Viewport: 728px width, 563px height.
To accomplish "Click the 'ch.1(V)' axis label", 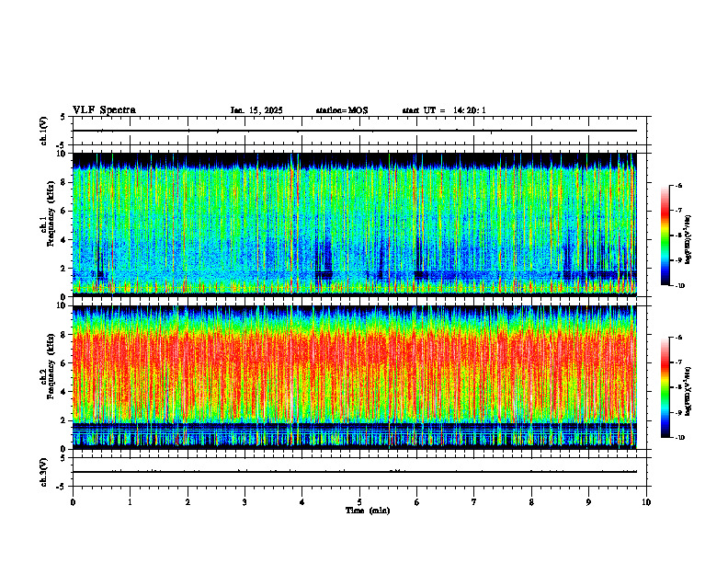I will point(44,131).
